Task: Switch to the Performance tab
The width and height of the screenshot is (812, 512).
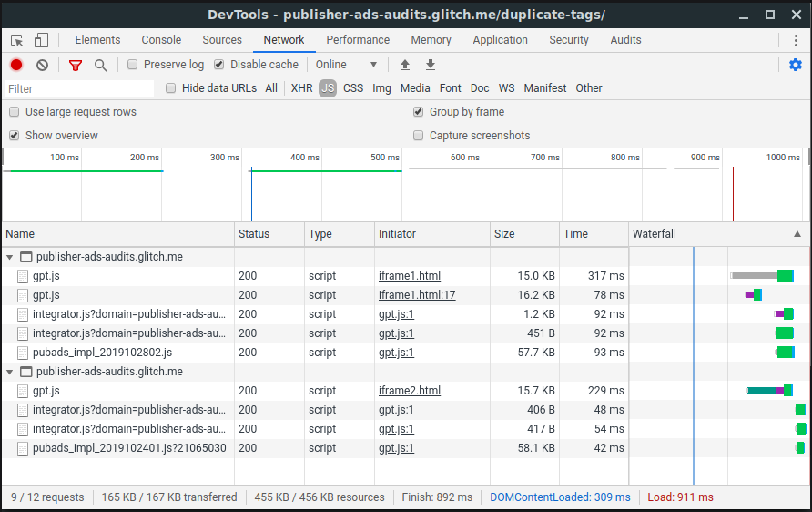Action: click(x=358, y=40)
